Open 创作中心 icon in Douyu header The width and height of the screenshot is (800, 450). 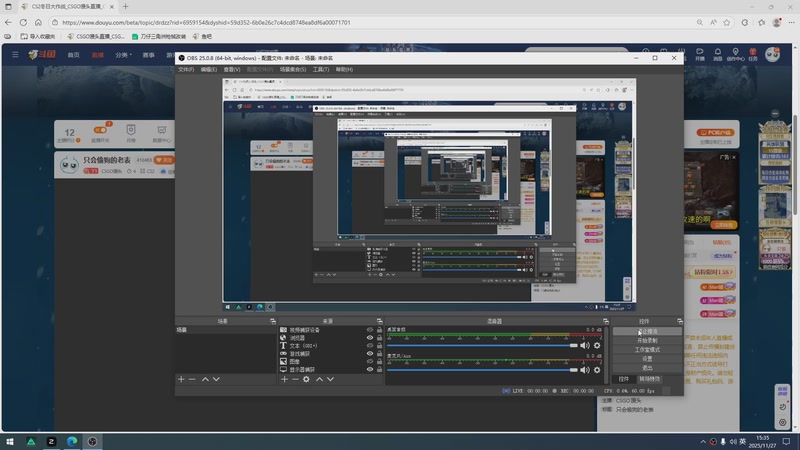735,55
